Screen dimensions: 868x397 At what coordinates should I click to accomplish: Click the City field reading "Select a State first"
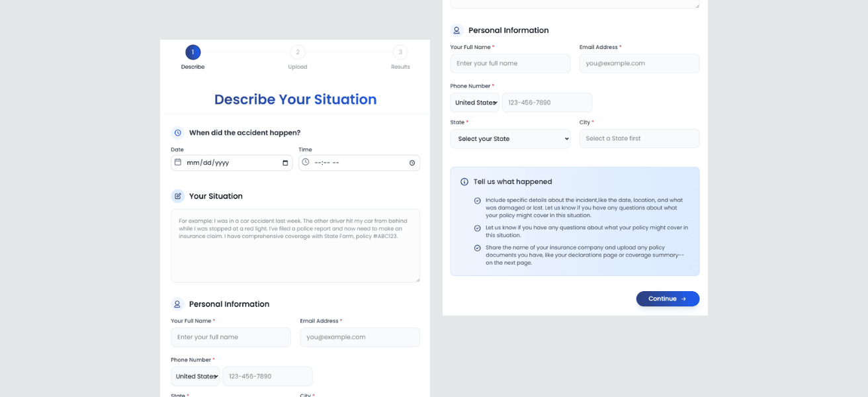point(639,139)
